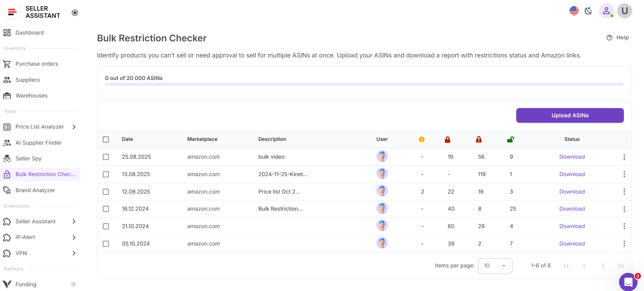Image resolution: width=644 pixels, height=291 pixels.
Task: Click the Funding partner logo icon
Action: pos(7,284)
